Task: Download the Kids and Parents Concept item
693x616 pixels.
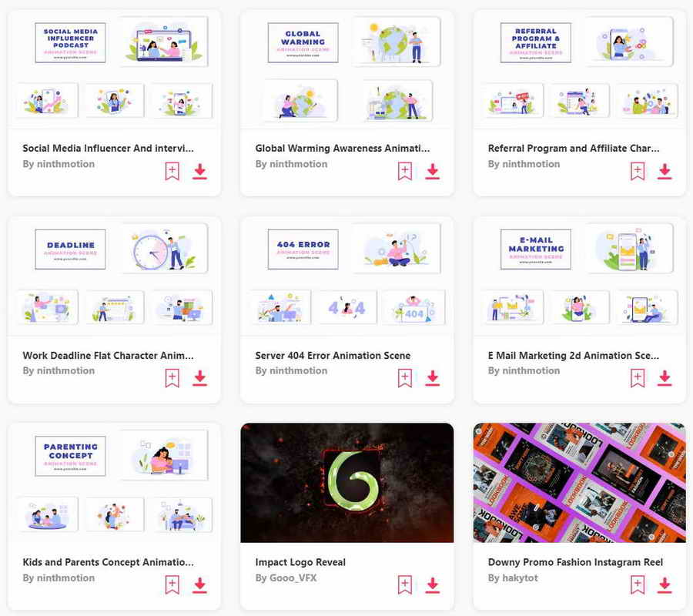Action: (199, 585)
